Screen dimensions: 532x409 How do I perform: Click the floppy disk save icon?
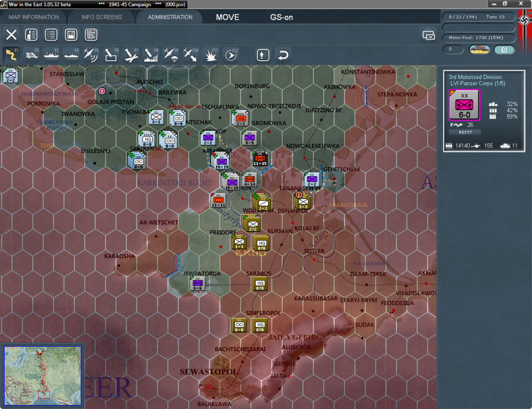point(71,35)
